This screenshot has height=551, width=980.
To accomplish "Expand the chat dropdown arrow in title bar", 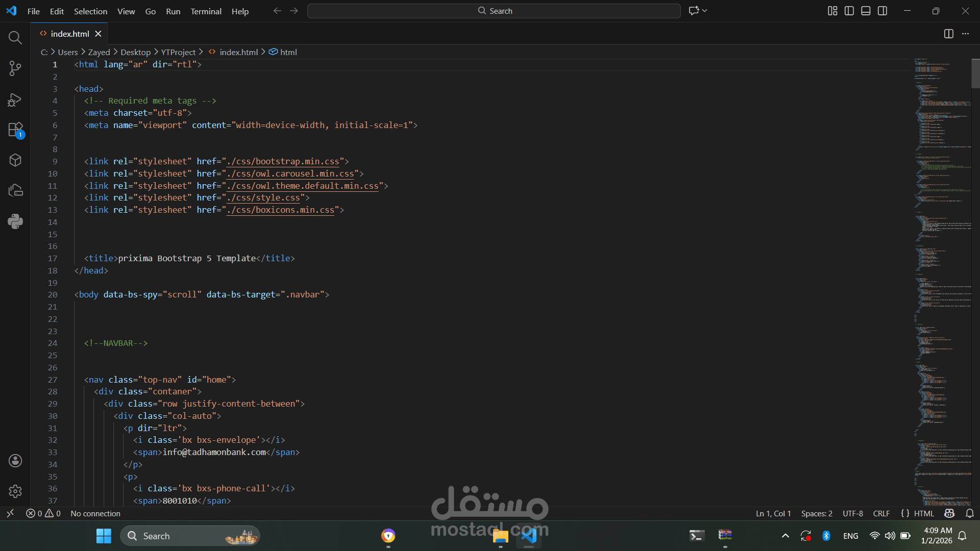I will click(x=705, y=11).
